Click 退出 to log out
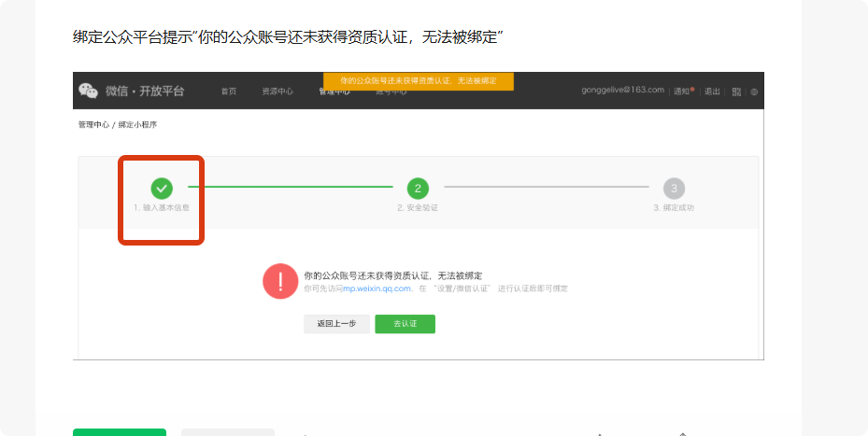868x436 pixels. [x=712, y=91]
